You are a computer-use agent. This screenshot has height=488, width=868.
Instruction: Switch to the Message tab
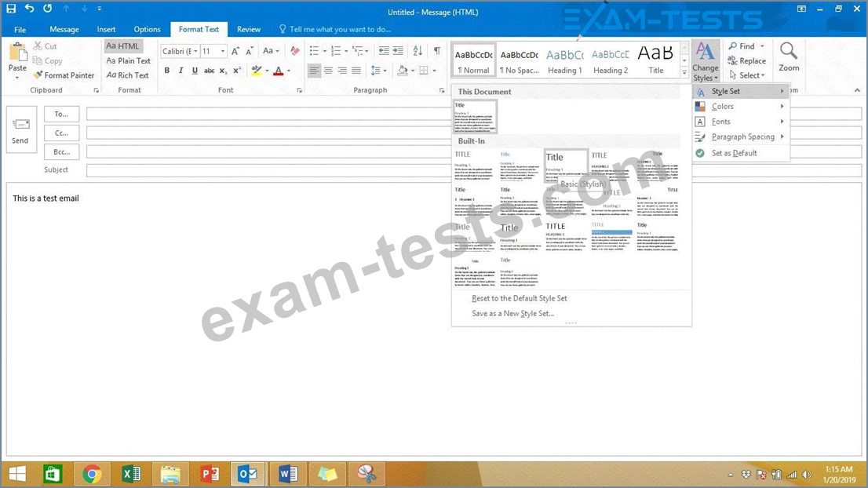pyautogui.click(x=64, y=29)
